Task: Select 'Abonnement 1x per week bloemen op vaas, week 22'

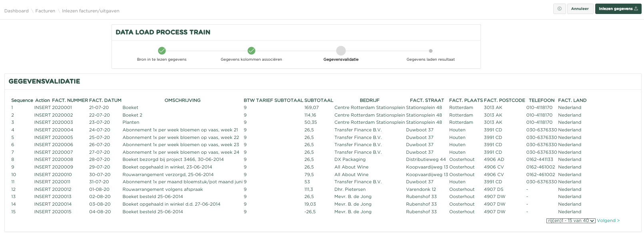Action: coord(181,137)
